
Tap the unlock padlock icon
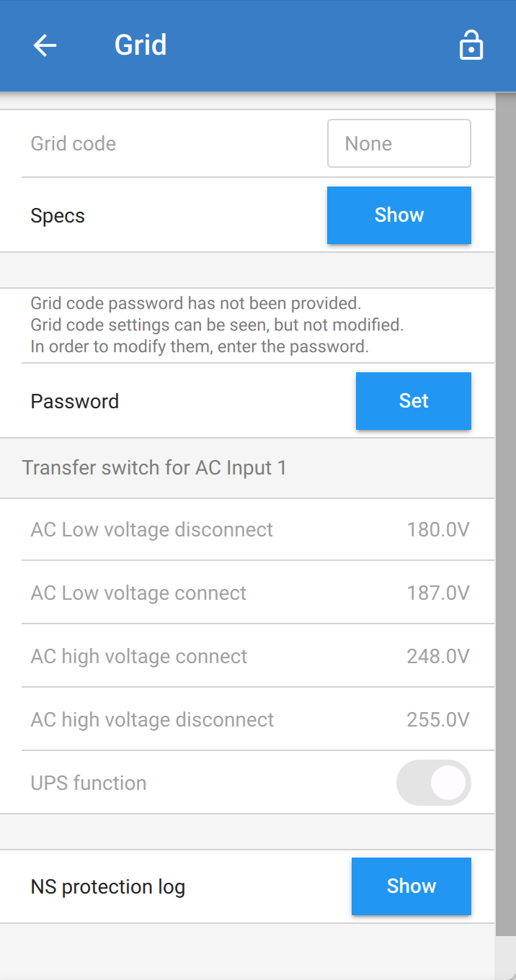471,46
